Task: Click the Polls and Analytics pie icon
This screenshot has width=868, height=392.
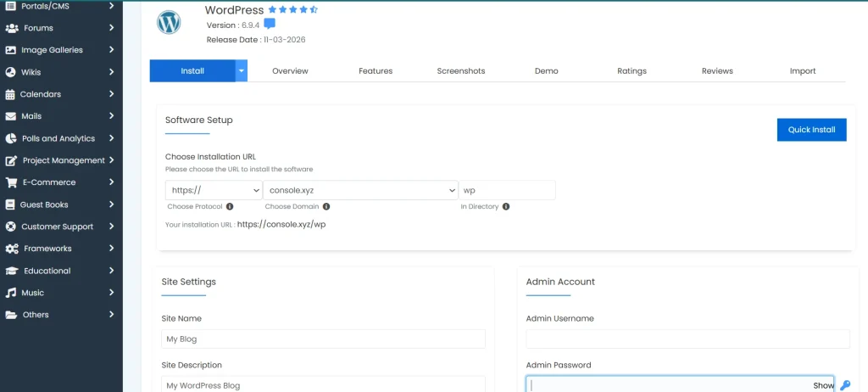Action: coord(10,138)
